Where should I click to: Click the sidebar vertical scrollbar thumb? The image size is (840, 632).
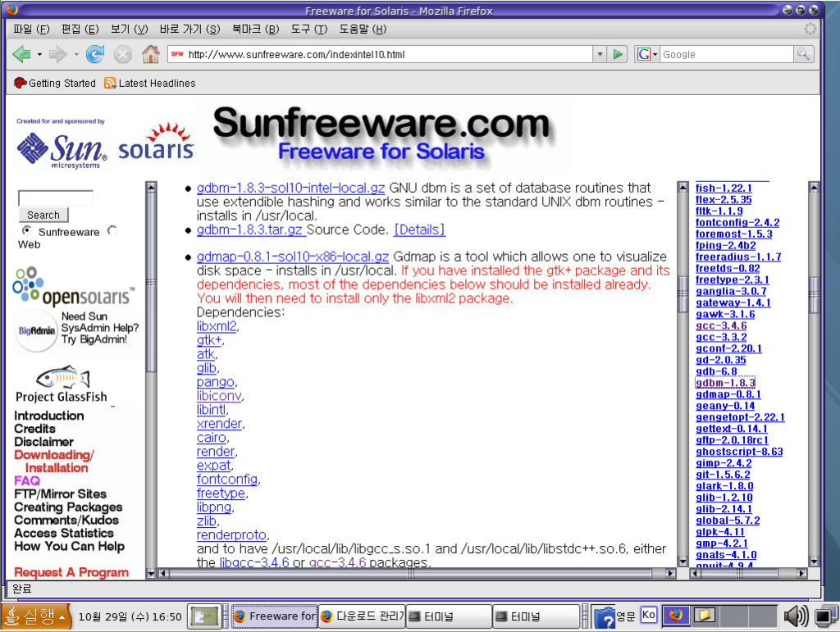click(x=151, y=283)
